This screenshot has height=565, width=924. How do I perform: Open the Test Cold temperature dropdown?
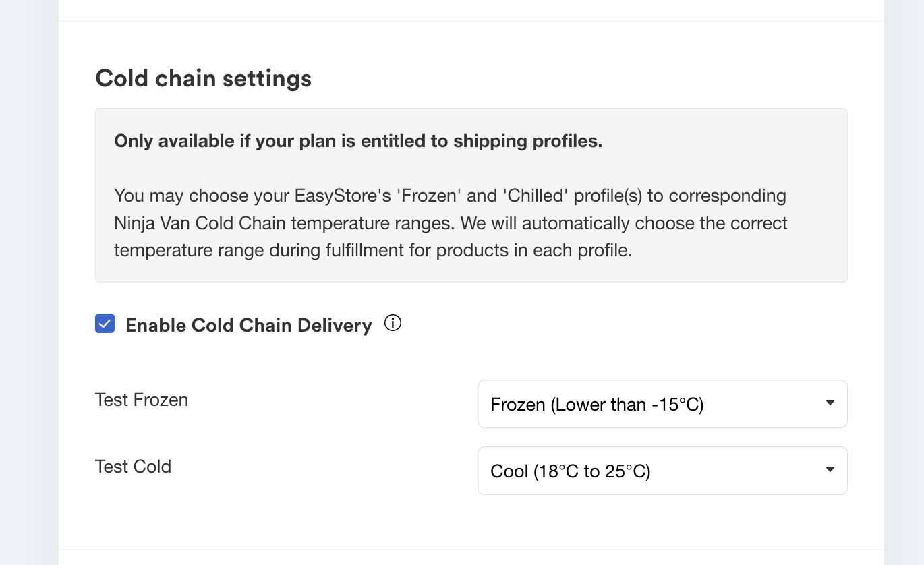[x=662, y=471]
